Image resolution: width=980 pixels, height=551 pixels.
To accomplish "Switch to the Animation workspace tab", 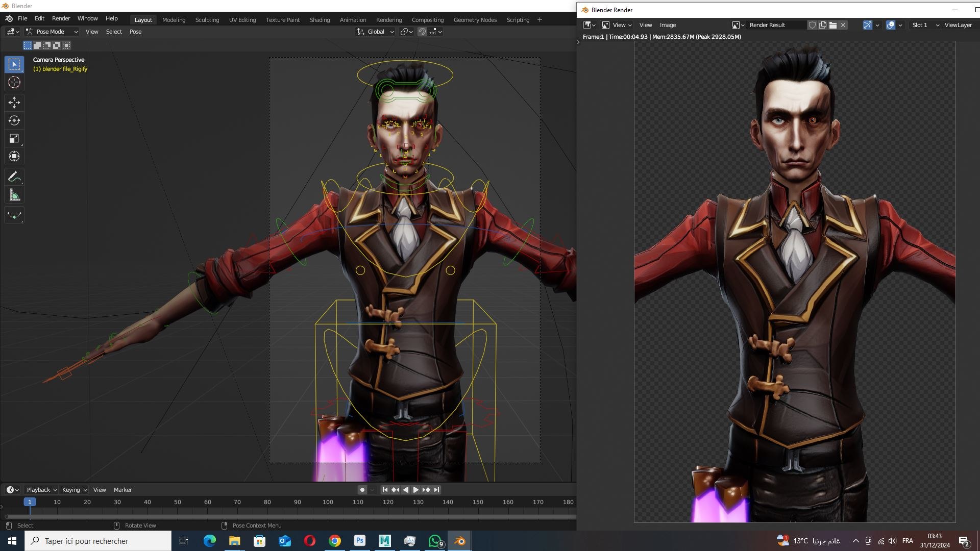I will pyautogui.click(x=353, y=20).
